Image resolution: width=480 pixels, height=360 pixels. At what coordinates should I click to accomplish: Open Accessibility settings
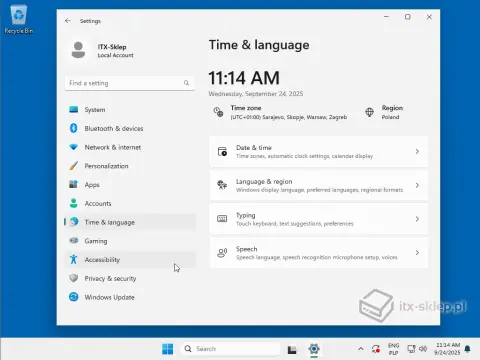pos(130,259)
